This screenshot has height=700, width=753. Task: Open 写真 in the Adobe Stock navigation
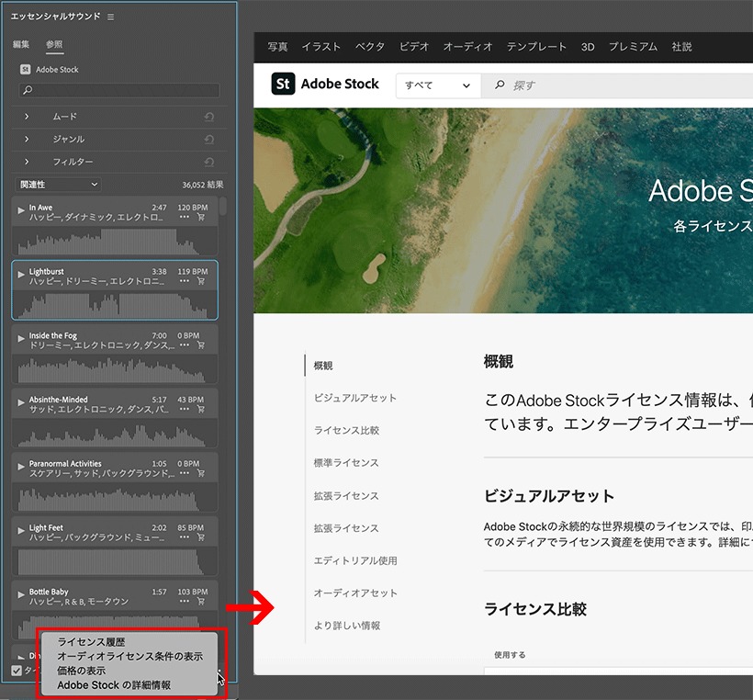[x=277, y=47]
